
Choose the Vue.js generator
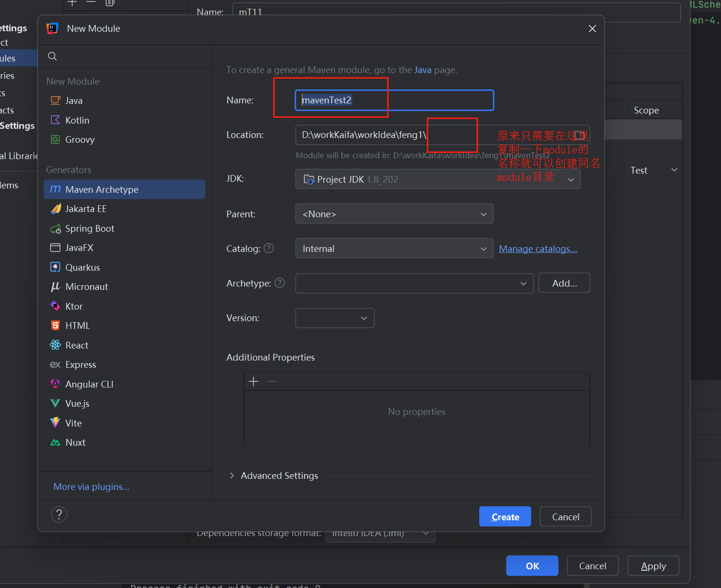(124, 403)
